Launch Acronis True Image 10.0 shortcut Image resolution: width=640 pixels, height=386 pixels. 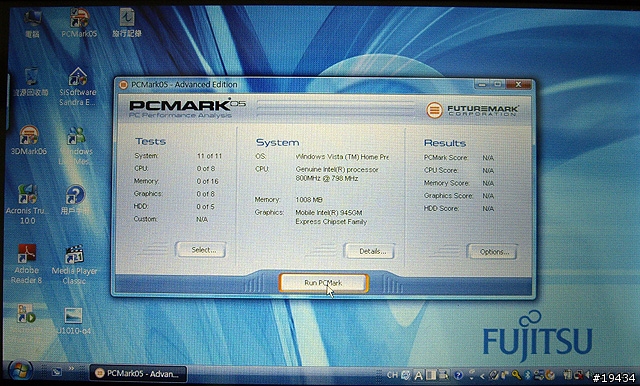[28, 204]
